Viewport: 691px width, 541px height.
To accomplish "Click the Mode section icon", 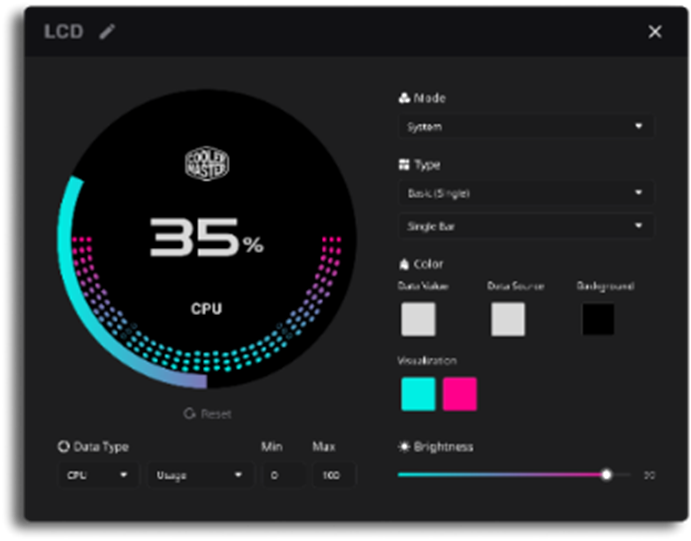I will pos(403,99).
